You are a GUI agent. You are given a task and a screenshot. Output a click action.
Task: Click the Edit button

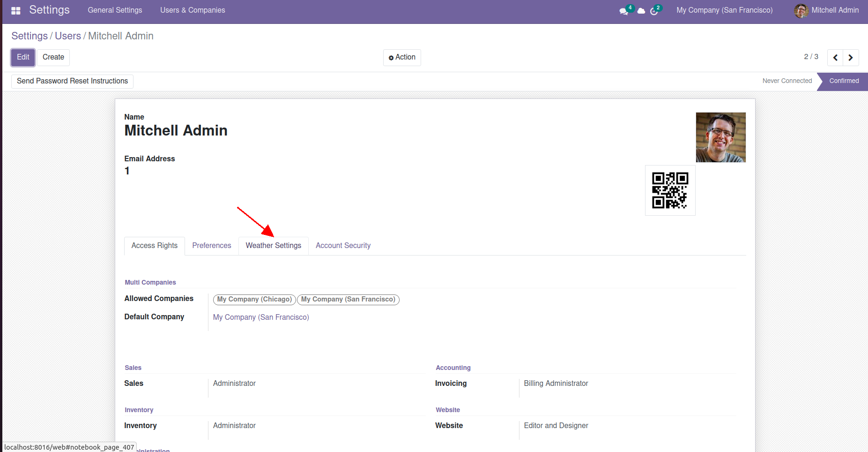tap(23, 57)
